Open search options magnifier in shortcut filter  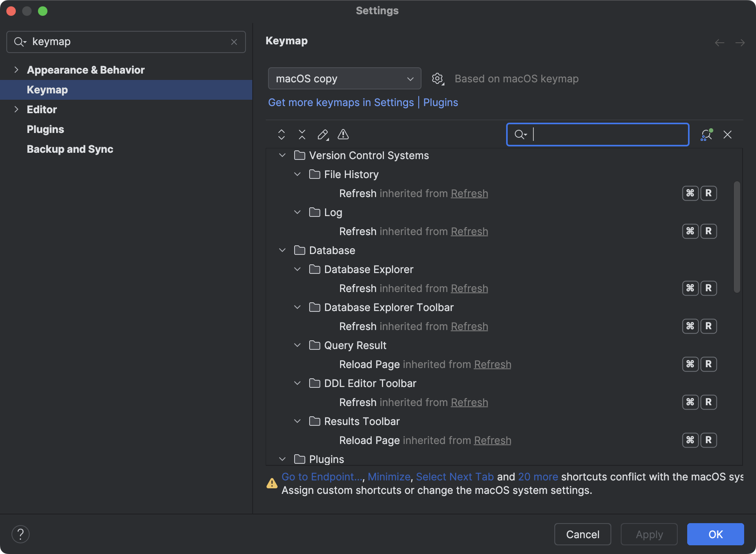coord(521,135)
